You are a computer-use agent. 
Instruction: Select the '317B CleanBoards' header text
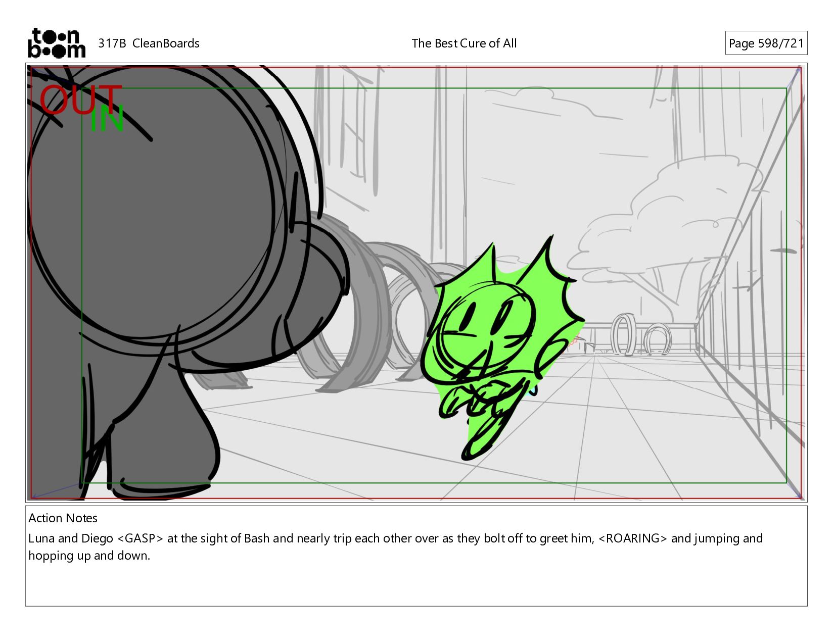[149, 43]
